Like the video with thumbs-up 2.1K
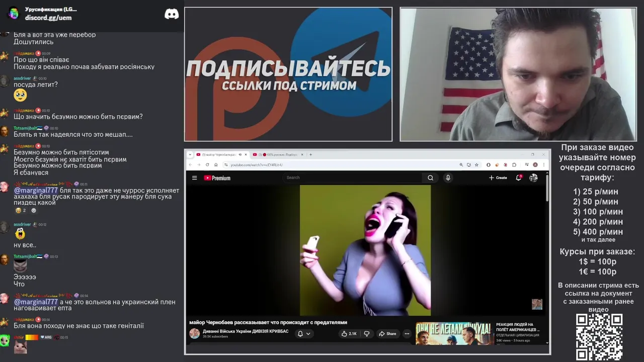Screen dimensions: 644x362 [349, 333]
